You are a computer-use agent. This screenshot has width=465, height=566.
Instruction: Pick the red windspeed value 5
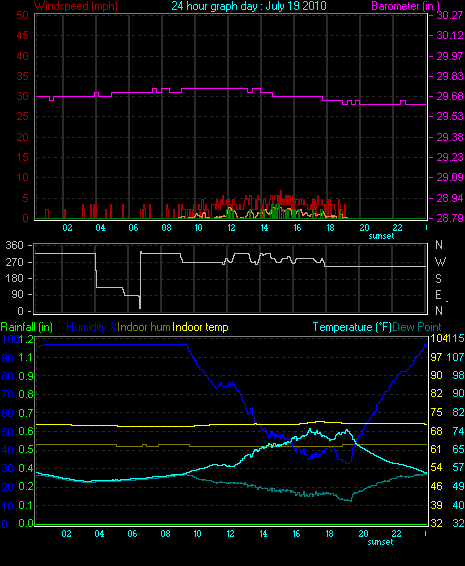(25, 198)
